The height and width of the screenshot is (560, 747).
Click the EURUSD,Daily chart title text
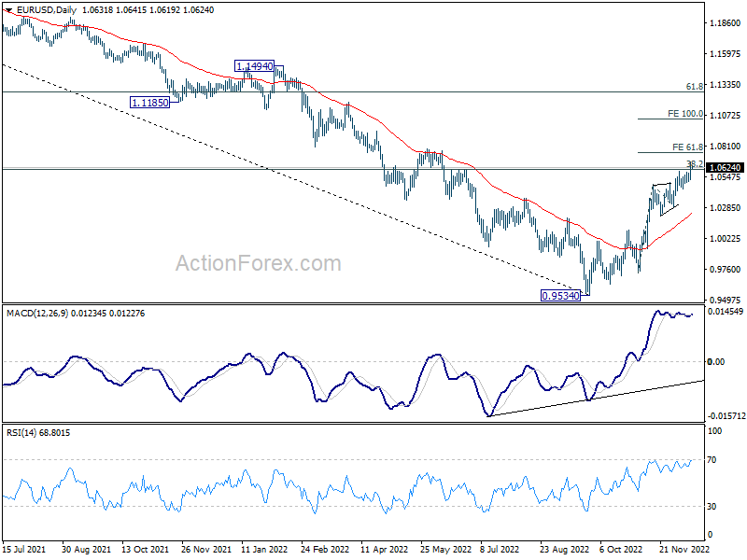pyautogui.click(x=46, y=10)
